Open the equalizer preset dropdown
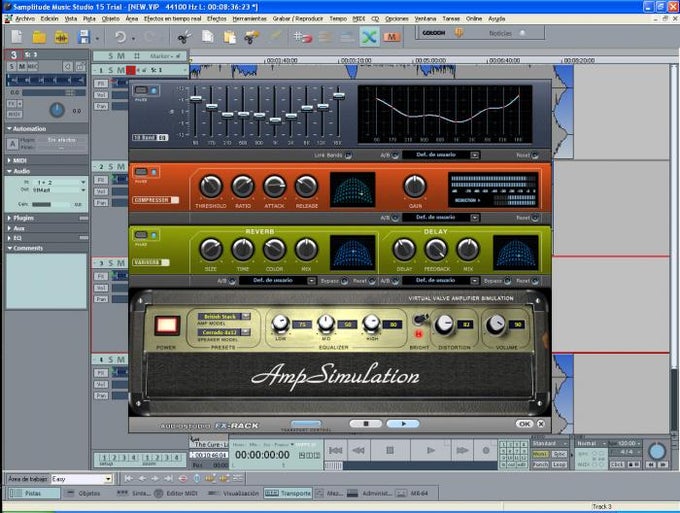Image resolution: width=680 pixels, height=513 pixels. (475, 155)
